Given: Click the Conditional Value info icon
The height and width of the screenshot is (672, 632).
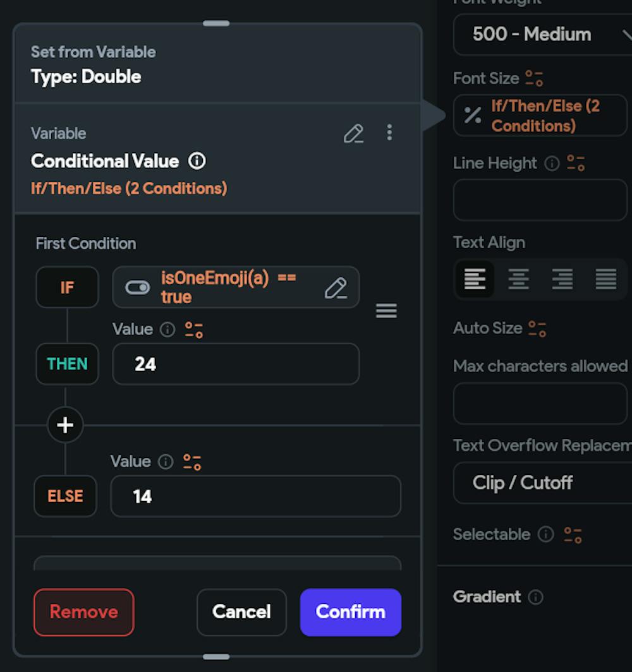Looking at the screenshot, I should click(x=197, y=161).
